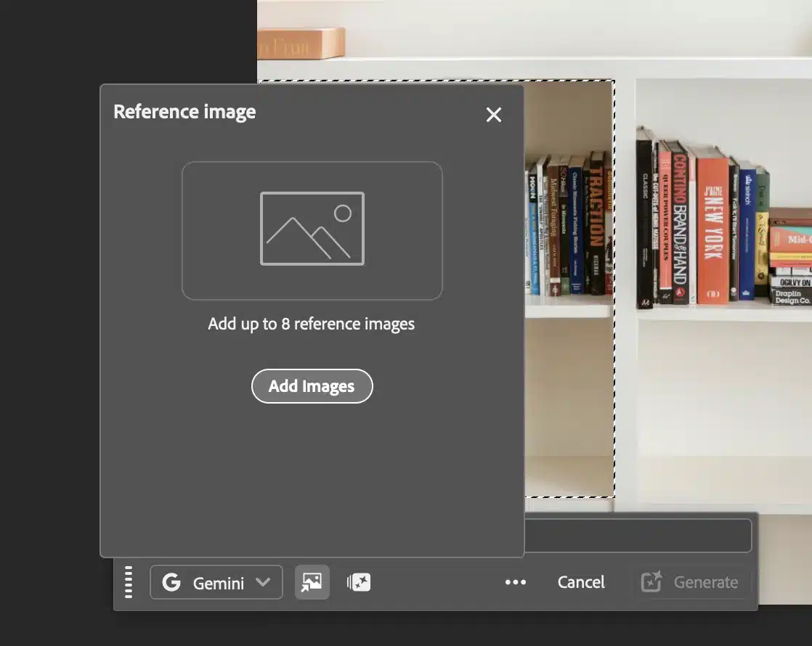The width and height of the screenshot is (812, 646).
Task: Open the three-dot more options menu
Action: (x=516, y=582)
